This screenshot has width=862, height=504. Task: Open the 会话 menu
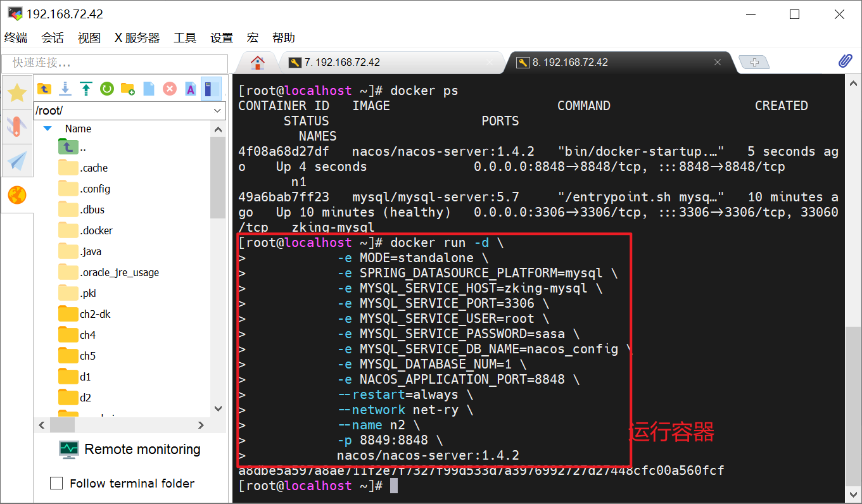pyautogui.click(x=53, y=38)
